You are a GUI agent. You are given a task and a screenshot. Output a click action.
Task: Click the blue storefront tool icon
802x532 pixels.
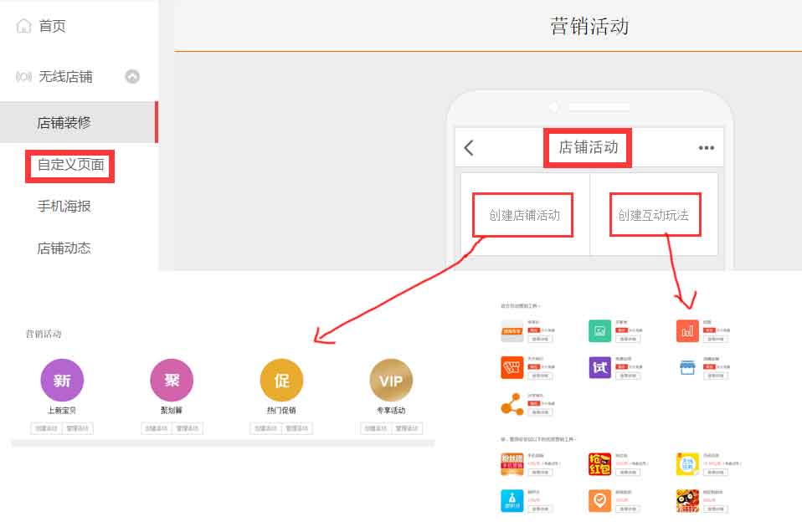tap(688, 367)
